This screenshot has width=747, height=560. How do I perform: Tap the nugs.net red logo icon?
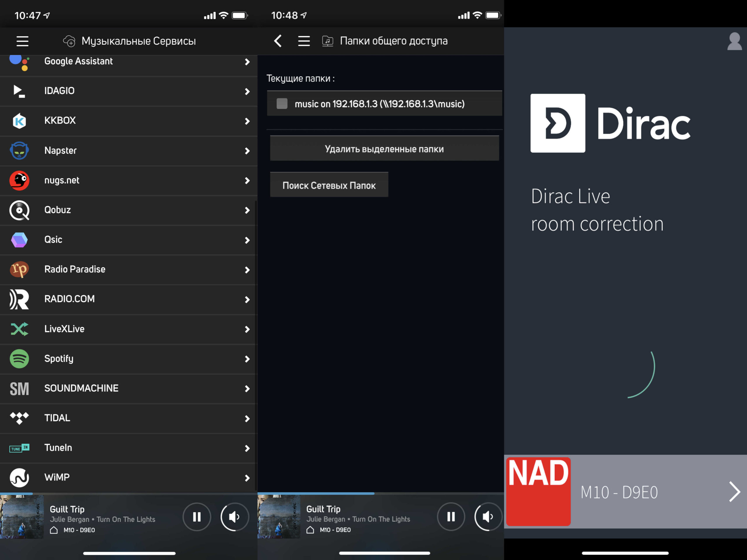point(19,180)
